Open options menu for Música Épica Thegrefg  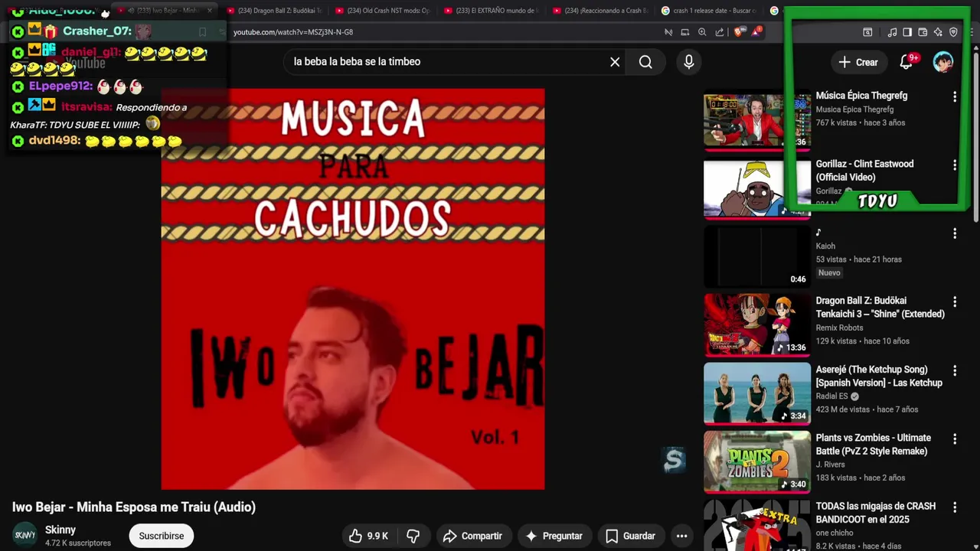954,96
